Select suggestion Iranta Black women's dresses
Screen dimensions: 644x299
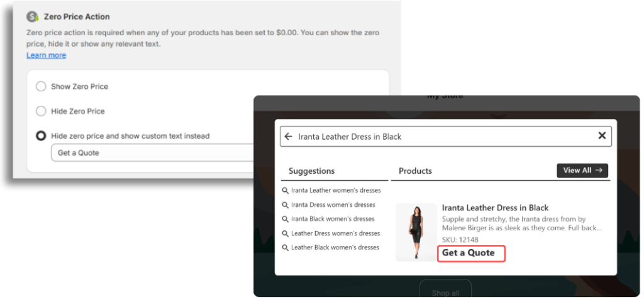point(333,219)
